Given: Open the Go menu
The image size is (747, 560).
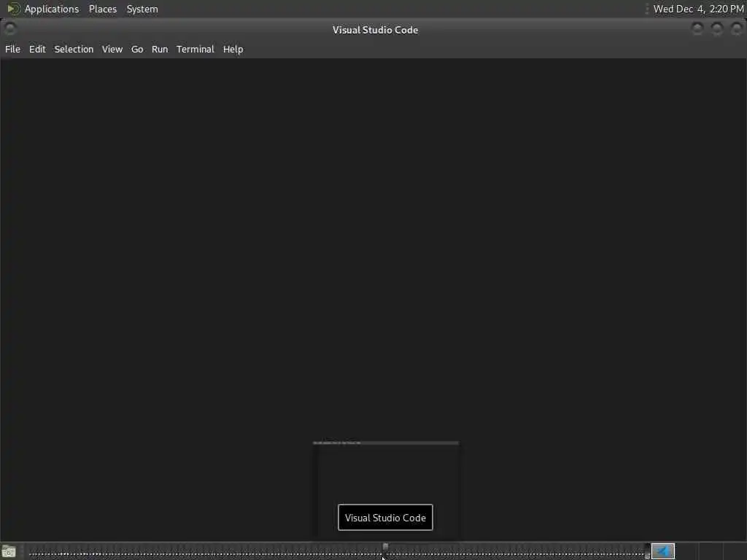Looking at the screenshot, I should coord(137,49).
